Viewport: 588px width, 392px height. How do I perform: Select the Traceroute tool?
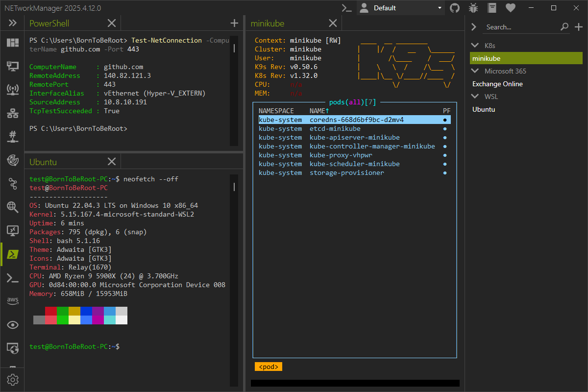pos(12,184)
